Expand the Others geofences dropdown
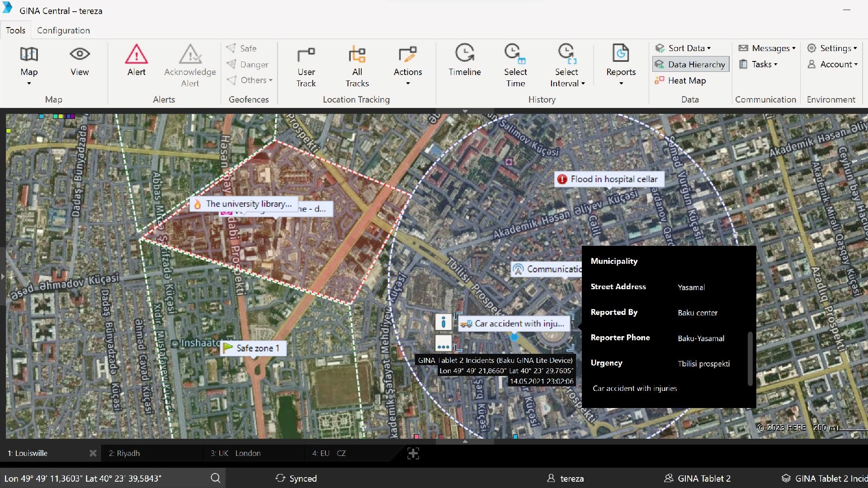 pos(271,80)
